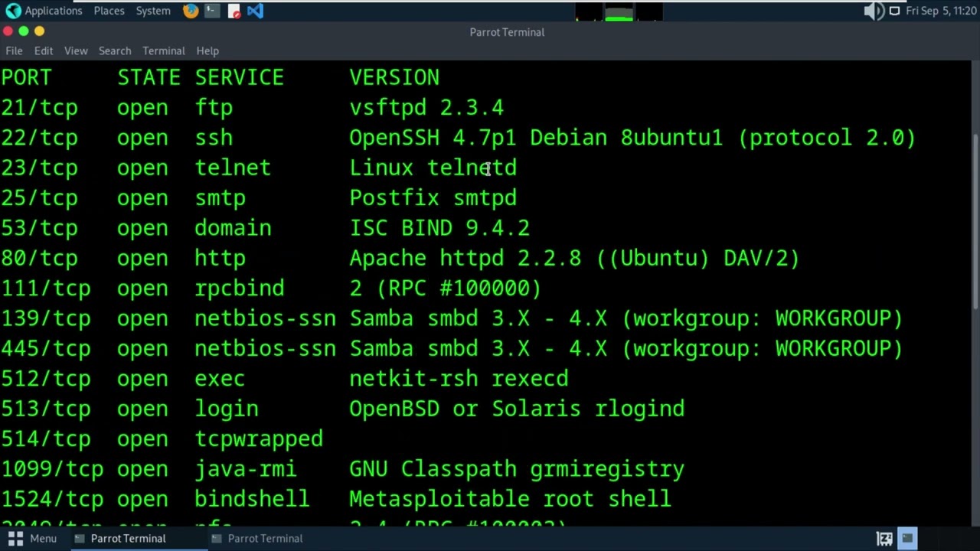Click the vsftpd 2.3.4 version text

[426, 108]
